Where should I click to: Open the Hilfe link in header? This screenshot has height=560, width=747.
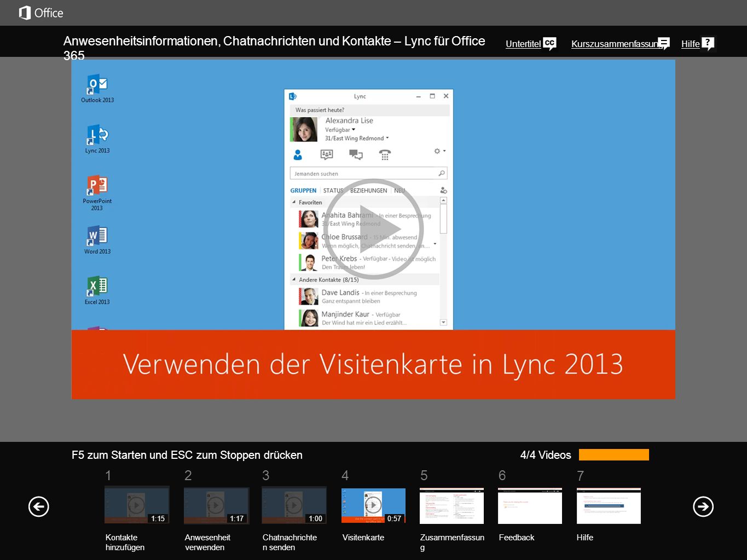pyautogui.click(x=690, y=44)
